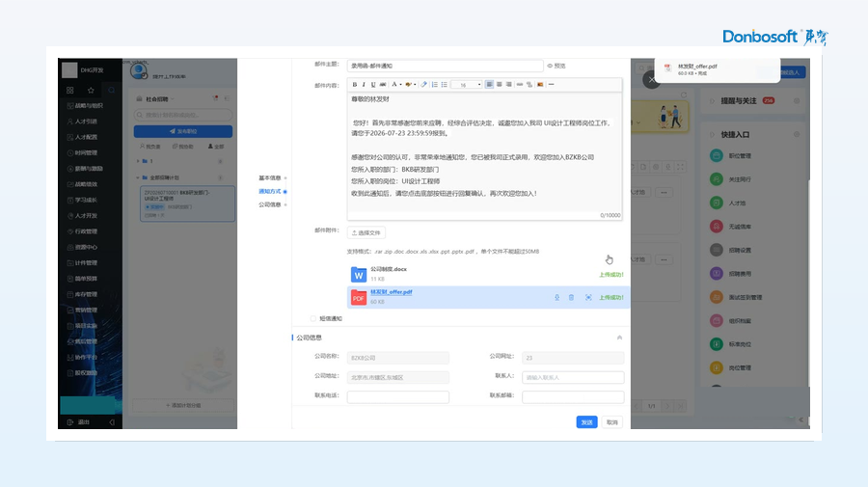Close the dialog with the round X button
The height and width of the screenshot is (487, 868).
(x=652, y=80)
